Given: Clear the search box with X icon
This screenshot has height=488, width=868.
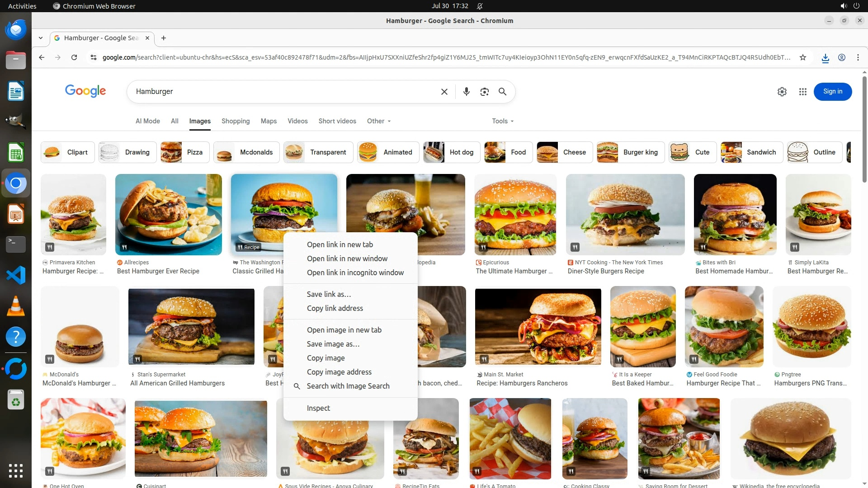Looking at the screenshot, I should (444, 92).
